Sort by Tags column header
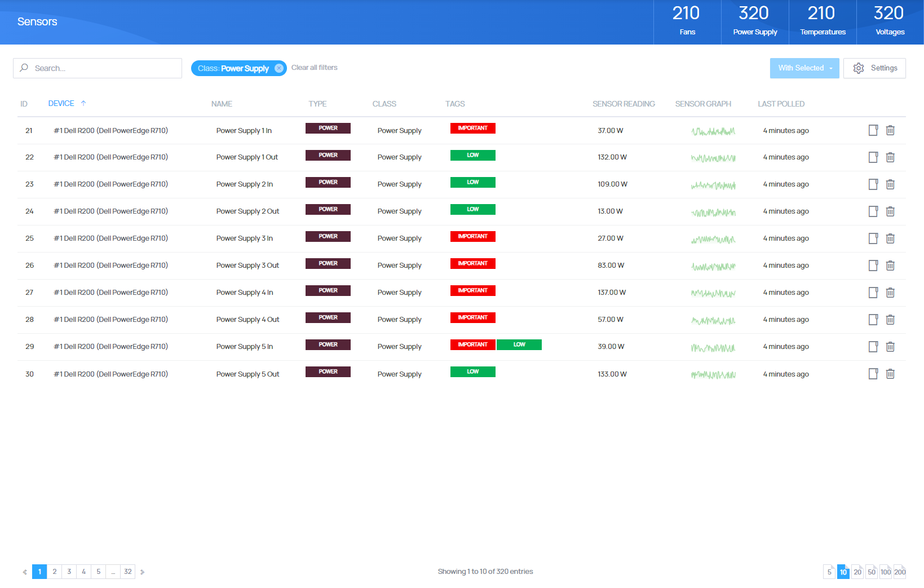Viewport: 924px width, 588px height. [455, 104]
